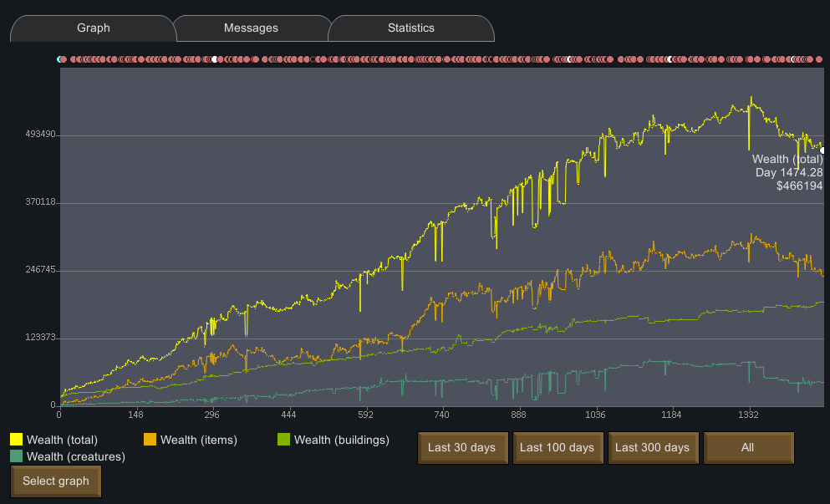Click the 148 day x-axis label
Screen dimensions: 830x504
pyautogui.click(x=135, y=415)
